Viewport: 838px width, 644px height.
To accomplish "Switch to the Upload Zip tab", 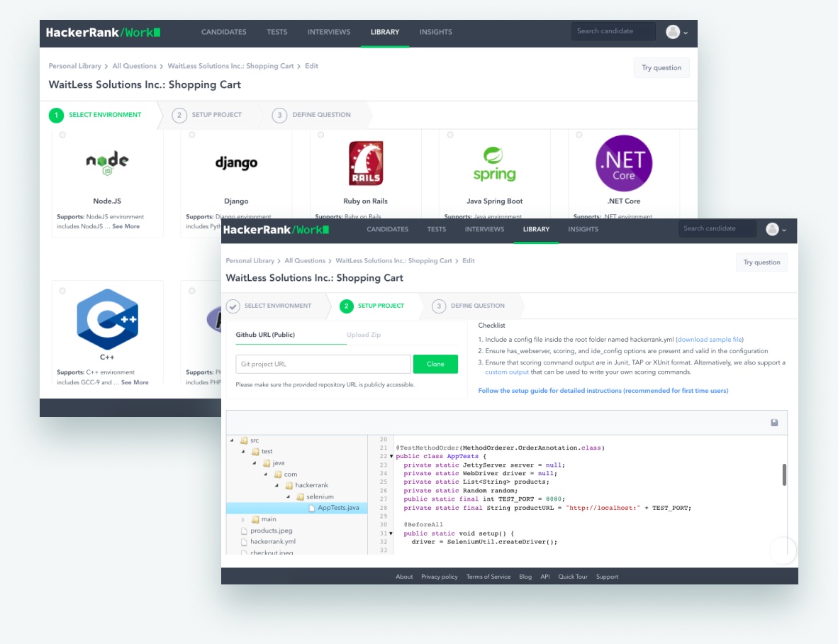I will tap(364, 335).
